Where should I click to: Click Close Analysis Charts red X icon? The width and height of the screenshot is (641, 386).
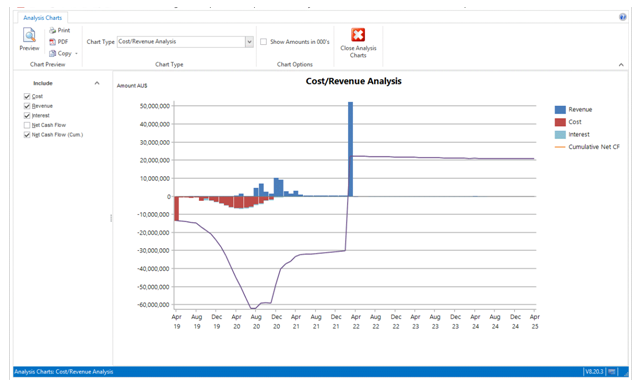click(358, 35)
